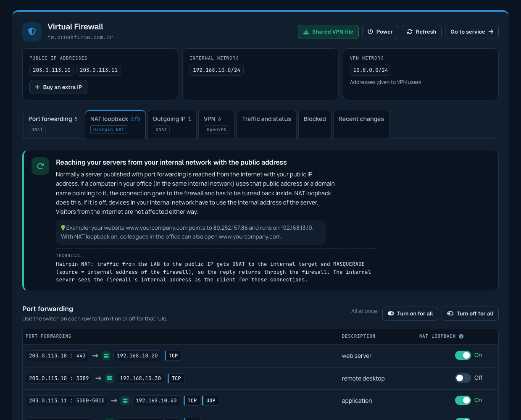Open the Blocked tab
Viewport: 521px width, 420px height.
(x=315, y=124)
